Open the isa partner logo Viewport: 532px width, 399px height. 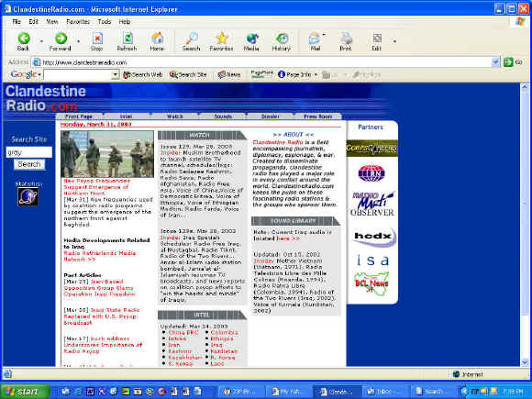pos(373,260)
